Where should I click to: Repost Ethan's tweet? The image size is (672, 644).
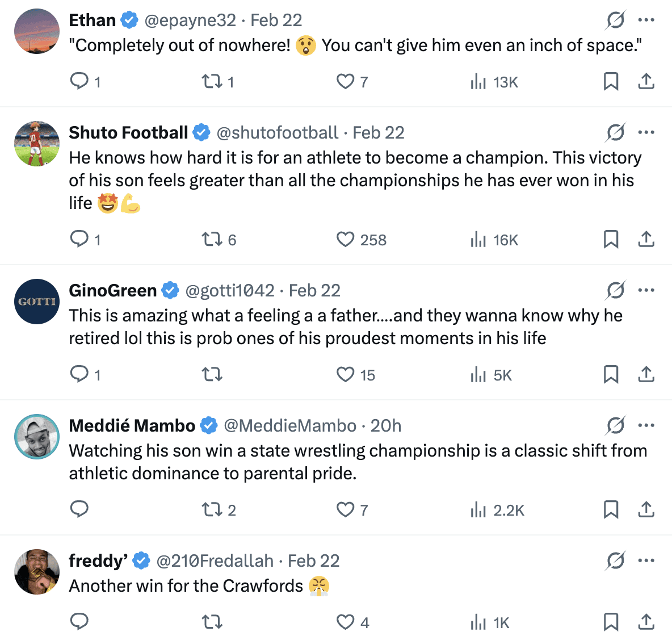tap(212, 82)
